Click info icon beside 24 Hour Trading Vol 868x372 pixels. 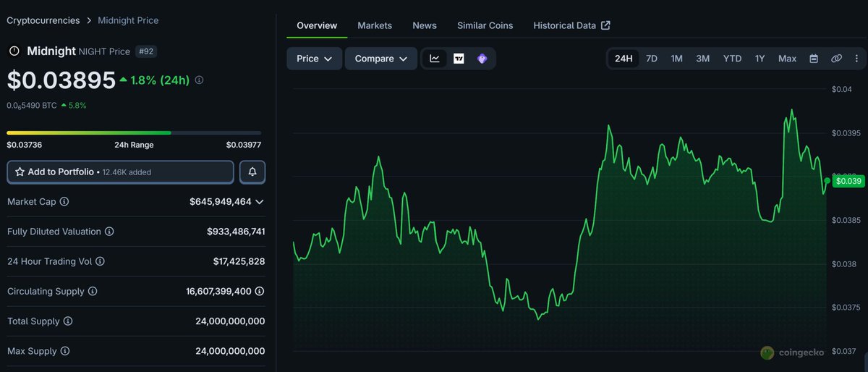click(x=100, y=261)
